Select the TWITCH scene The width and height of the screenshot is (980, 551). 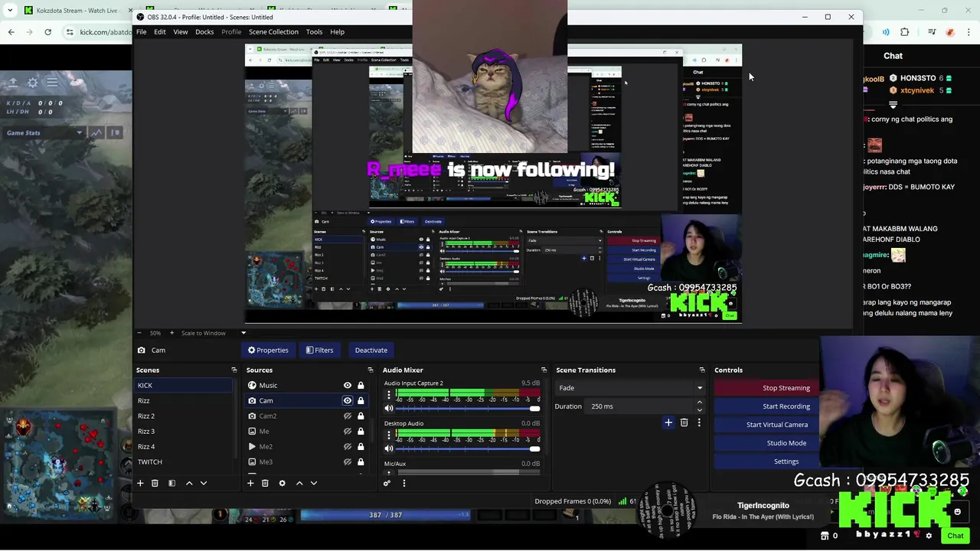tap(183, 461)
